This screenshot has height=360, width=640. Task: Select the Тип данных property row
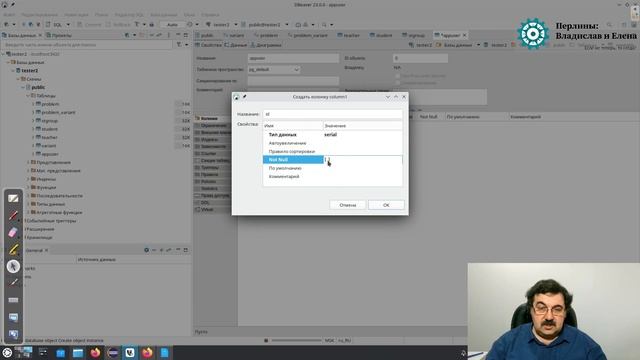[x=332, y=135]
